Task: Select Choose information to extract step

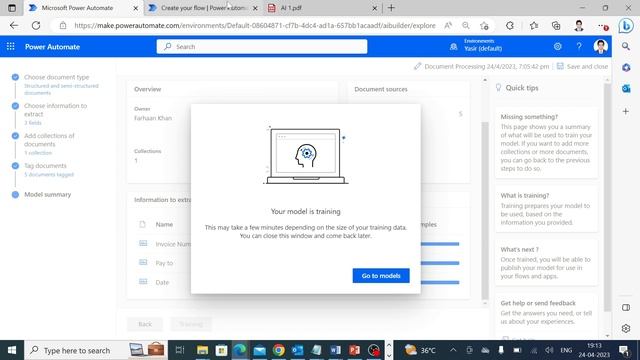Action: (x=55, y=110)
